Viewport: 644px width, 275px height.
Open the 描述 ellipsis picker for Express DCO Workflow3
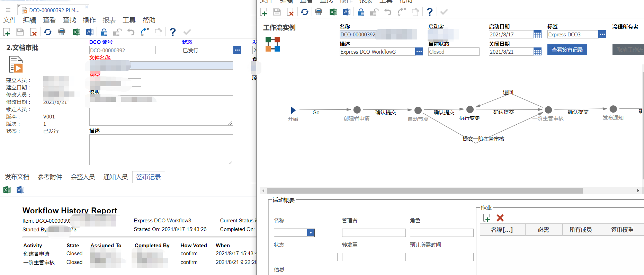point(419,52)
